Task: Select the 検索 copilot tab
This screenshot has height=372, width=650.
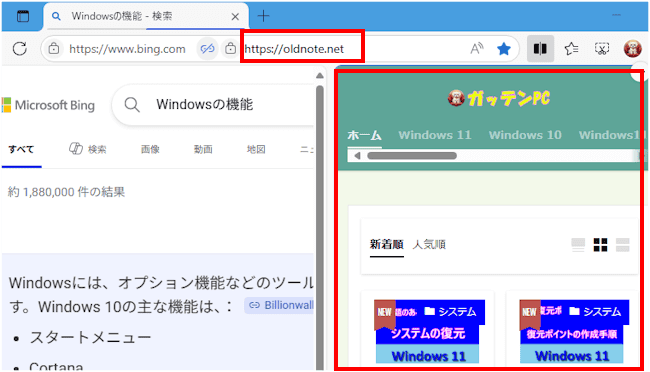Action: 88,149
